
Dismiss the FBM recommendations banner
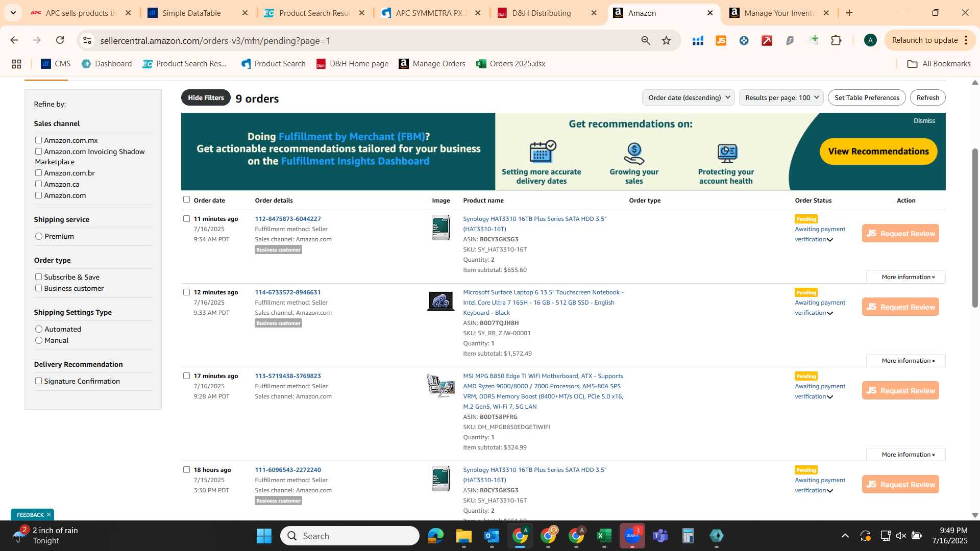924,121
